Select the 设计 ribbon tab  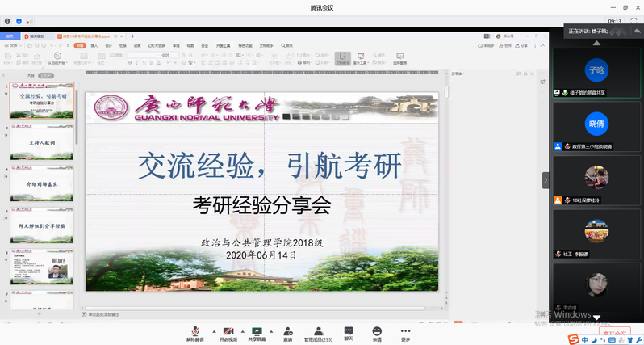pos(108,45)
